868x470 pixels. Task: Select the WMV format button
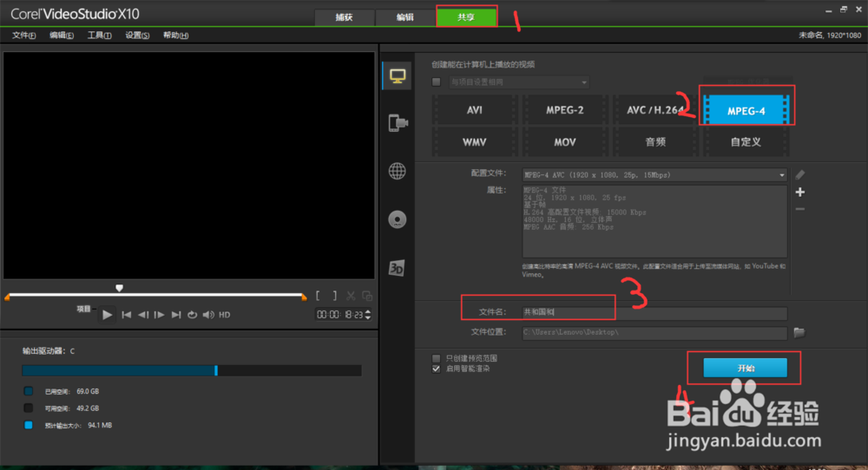click(475, 142)
